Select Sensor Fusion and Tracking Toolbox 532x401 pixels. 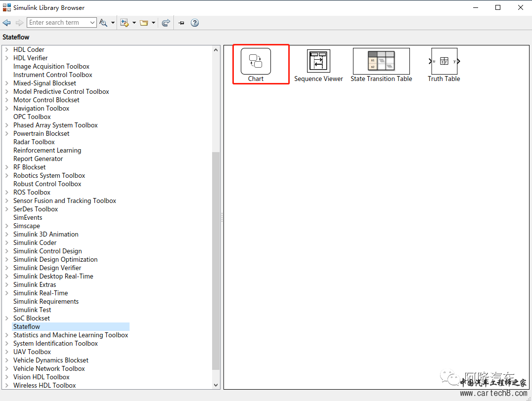point(64,200)
